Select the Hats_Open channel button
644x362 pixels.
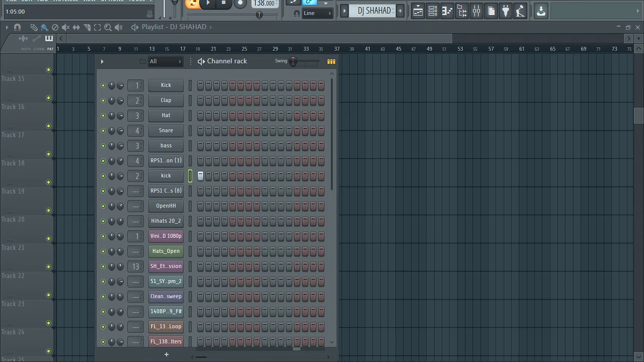[x=166, y=251]
